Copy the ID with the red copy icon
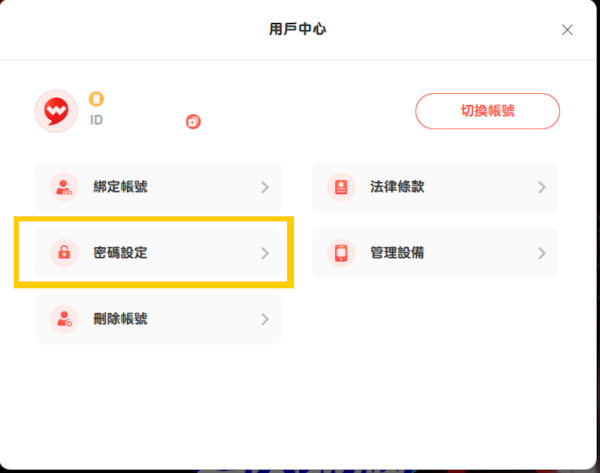The height and width of the screenshot is (473, 600). click(193, 122)
